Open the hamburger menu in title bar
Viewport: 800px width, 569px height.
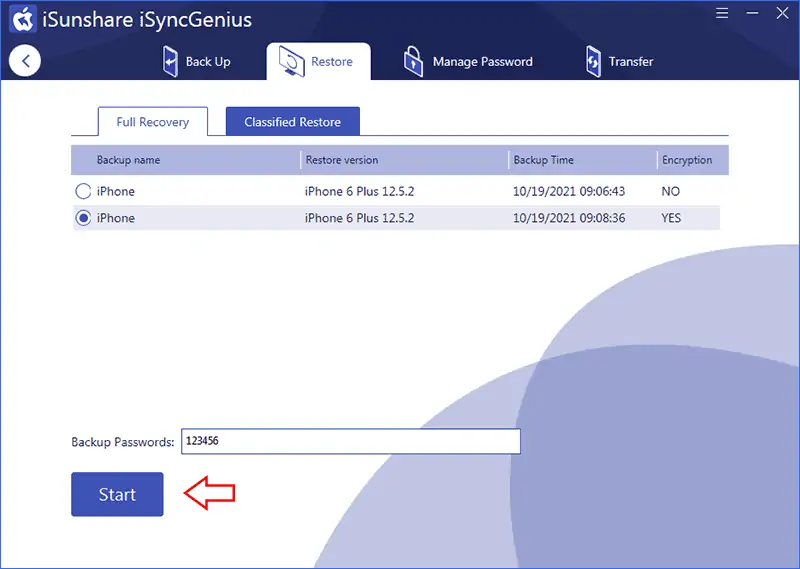(723, 15)
